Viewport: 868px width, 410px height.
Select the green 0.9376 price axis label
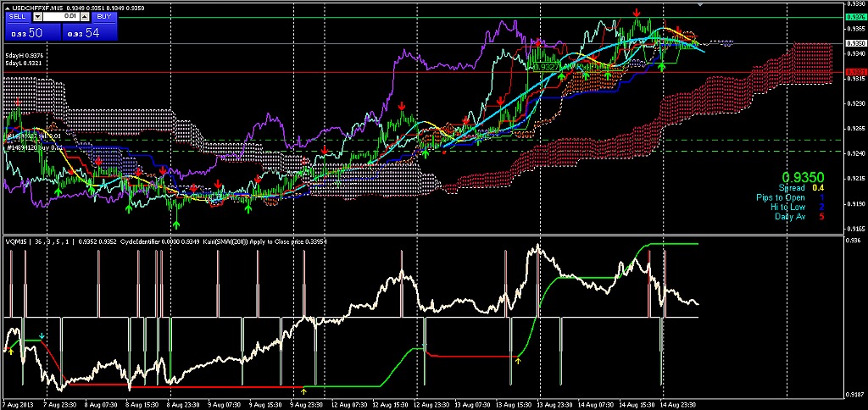click(x=856, y=17)
